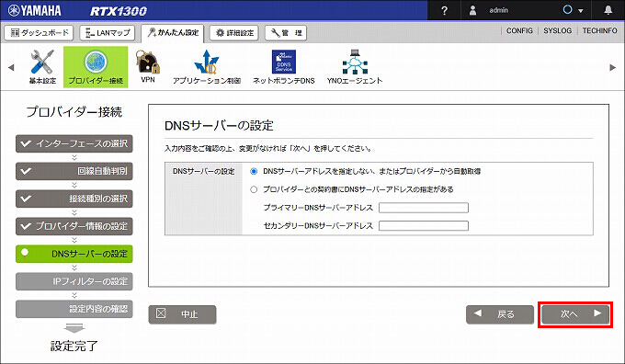Go to プロバイダー情報の設定 step
The width and height of the screenshot is (625, 364).
74,226
